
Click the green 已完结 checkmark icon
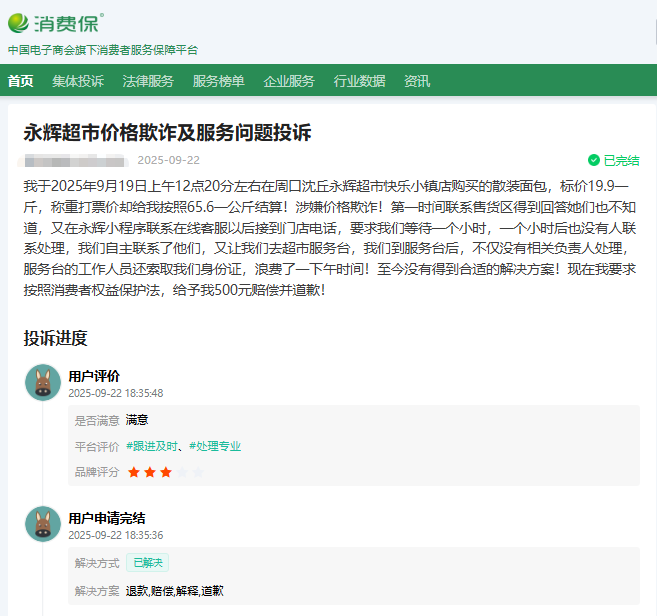coord(594,160)
